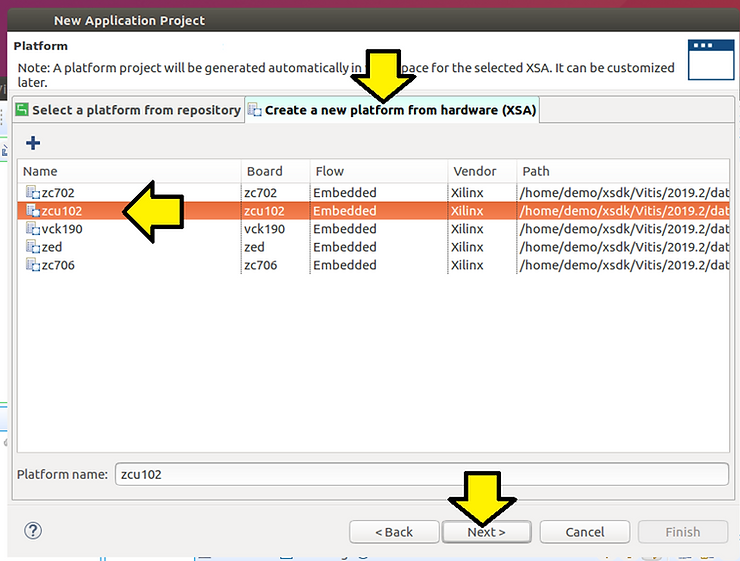Image resolution: width=740 pixels, height=561 pixels.
Task: Click the wizard banner icon at top right
Action: [709, 58]
